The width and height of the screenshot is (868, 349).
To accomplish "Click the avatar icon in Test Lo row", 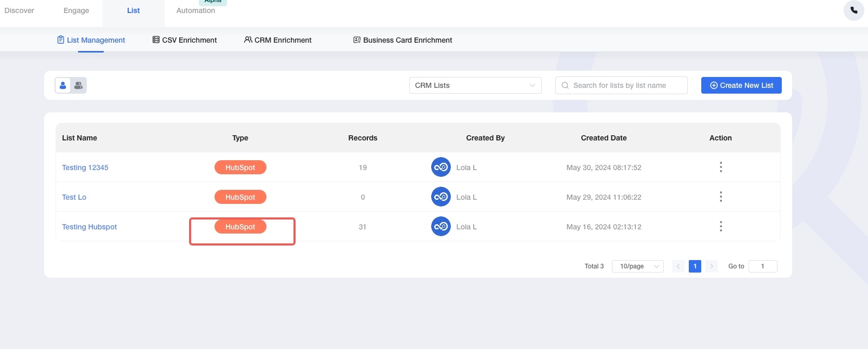I will click(441, 197).
